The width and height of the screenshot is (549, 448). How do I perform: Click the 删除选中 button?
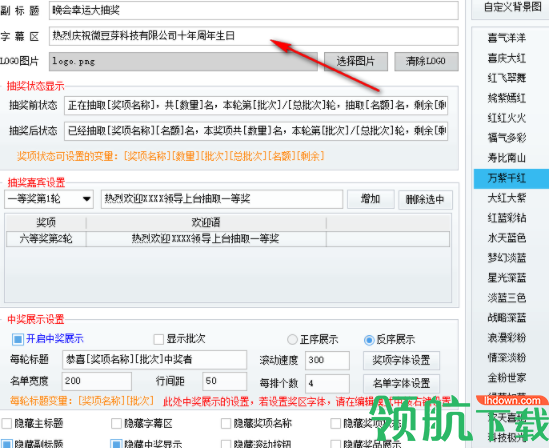[x=425, y=200]
